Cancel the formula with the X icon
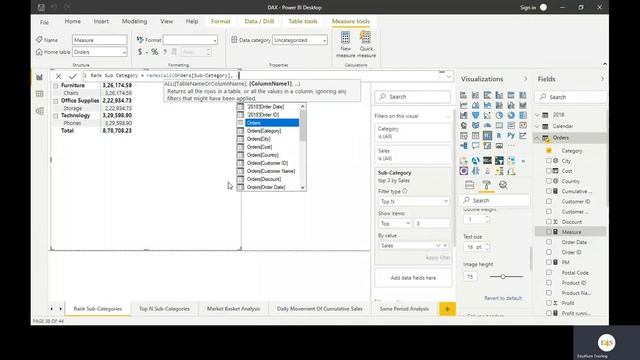Viewport: 640px width, 360px height. click(x=59, y=76)
